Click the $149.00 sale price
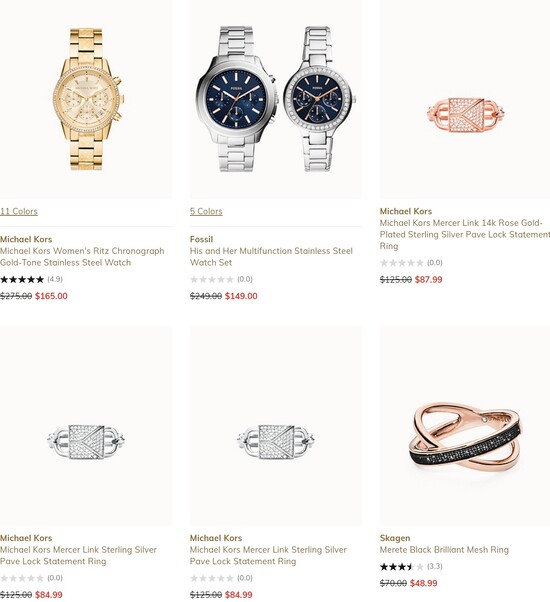Image resolution: width=550 pixels, height=602 pixels. click(x=241, y=296)
